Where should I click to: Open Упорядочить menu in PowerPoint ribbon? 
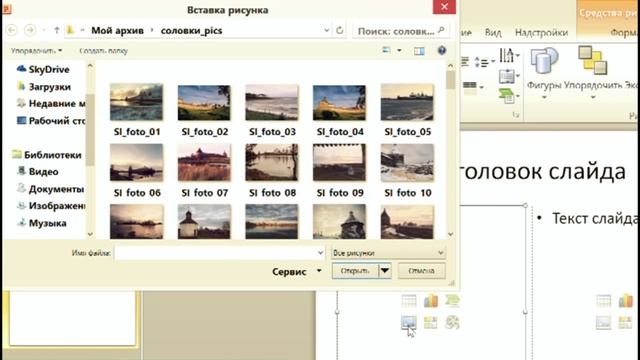coord(593,73)
